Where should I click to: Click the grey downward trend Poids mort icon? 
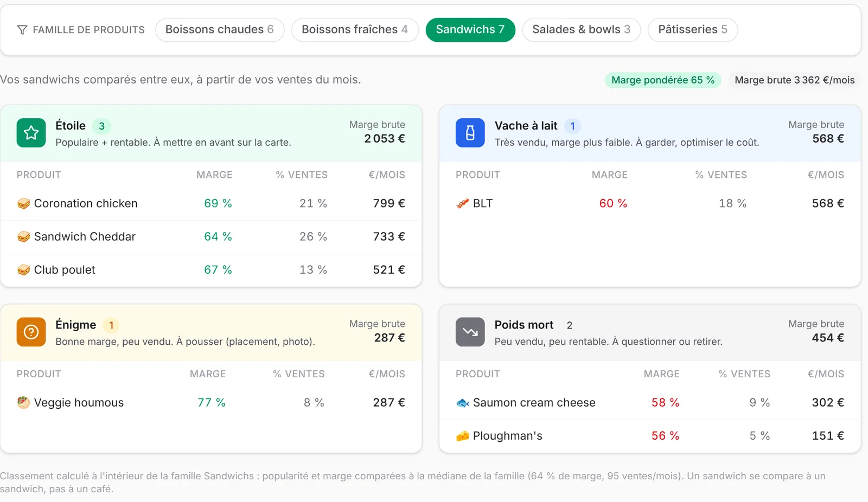coord(470,332)
